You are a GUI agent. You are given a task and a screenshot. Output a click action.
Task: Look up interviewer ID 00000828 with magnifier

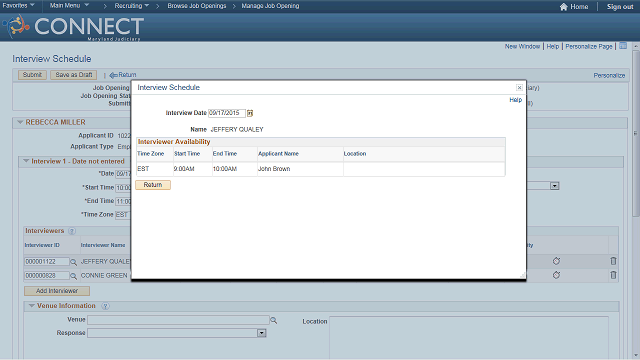73,276
